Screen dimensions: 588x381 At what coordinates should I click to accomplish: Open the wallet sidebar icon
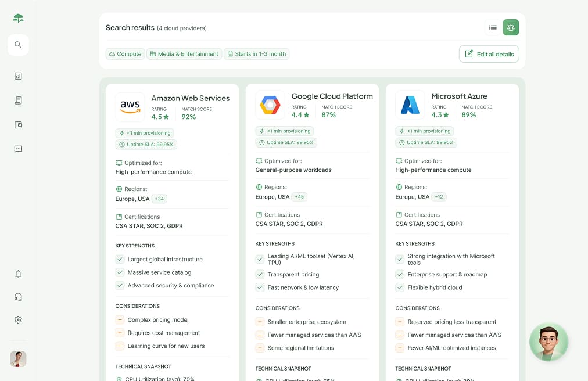point(18,125)
